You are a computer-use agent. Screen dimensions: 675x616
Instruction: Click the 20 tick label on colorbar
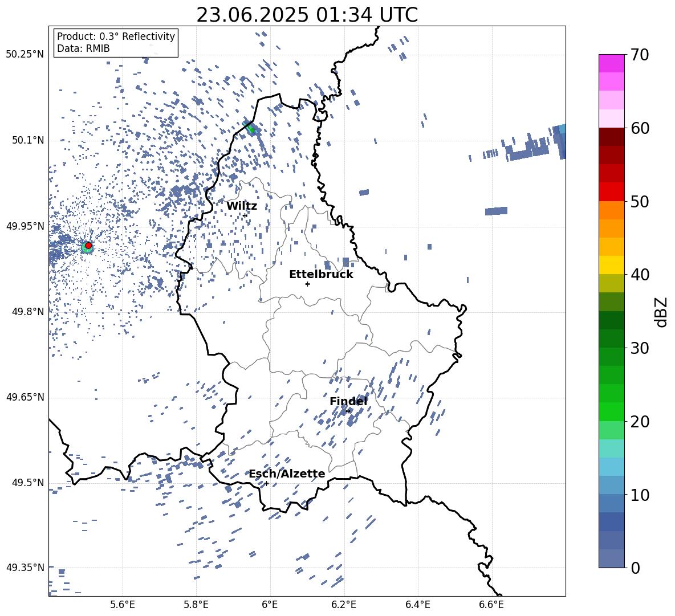pos(640,421)
